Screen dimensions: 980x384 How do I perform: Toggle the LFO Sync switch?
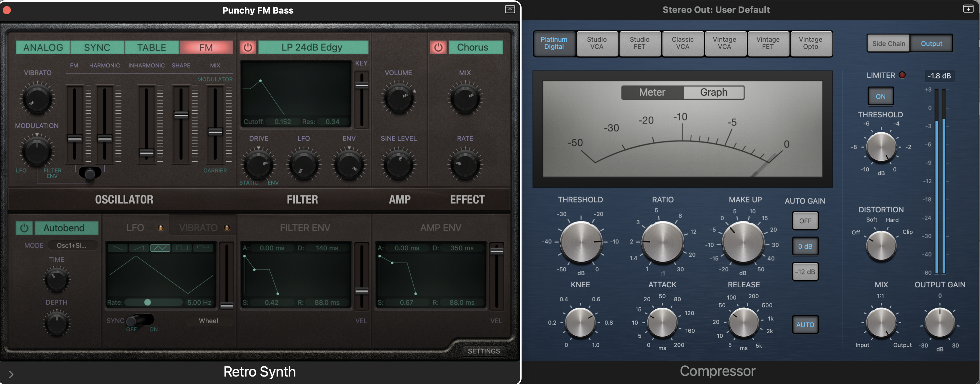140,320
